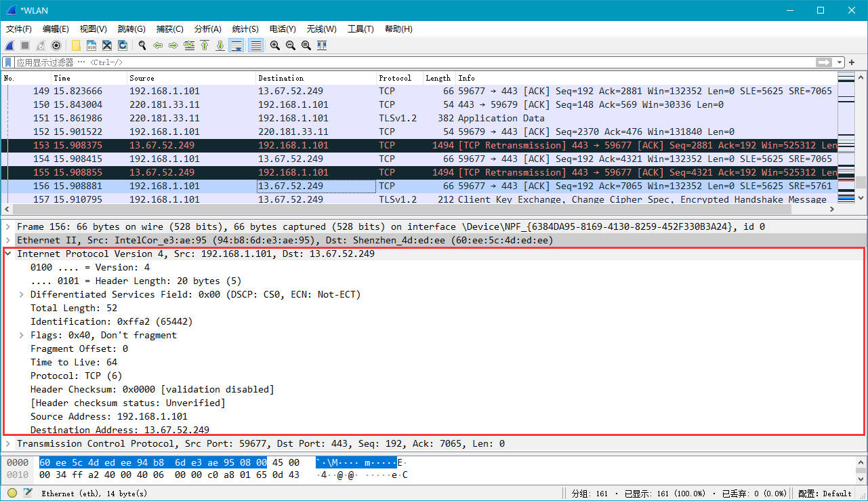The height and width of the screenshot is (501, 868).
Task: Expand the Frame 156 tree row
Action: point(8,226)
